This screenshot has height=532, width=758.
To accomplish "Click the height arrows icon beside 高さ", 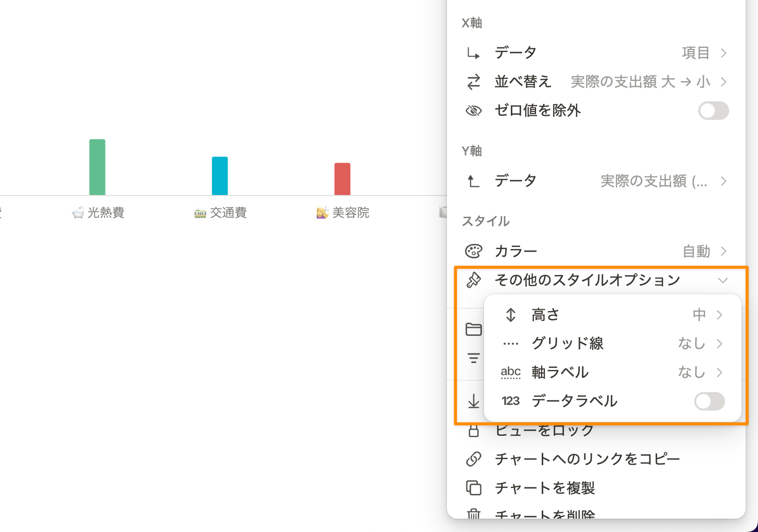I will click(510, 315).
